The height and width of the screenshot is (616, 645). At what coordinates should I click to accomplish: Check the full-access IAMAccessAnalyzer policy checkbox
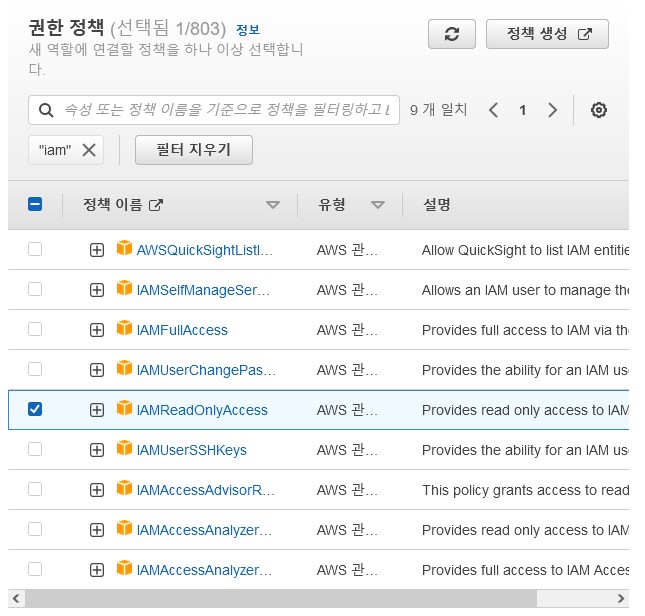pyautogui.click(x=35, y=569)
